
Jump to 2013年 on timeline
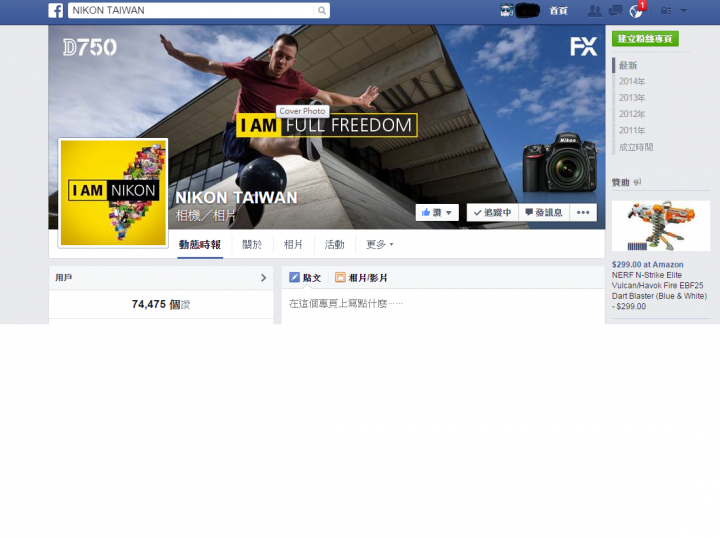(632, 98)
